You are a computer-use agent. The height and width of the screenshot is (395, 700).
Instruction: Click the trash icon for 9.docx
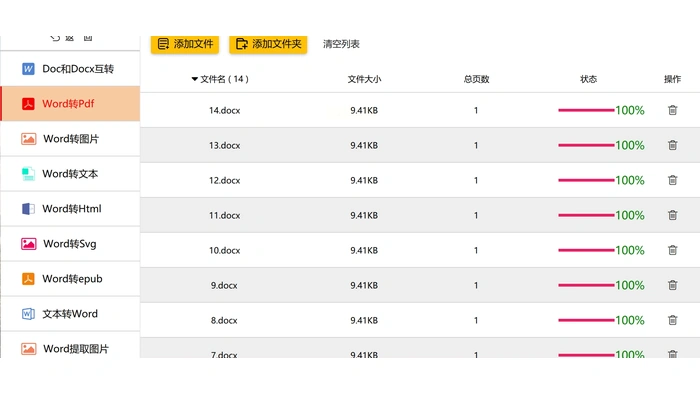pyautogui.click(x=672, y=285)
